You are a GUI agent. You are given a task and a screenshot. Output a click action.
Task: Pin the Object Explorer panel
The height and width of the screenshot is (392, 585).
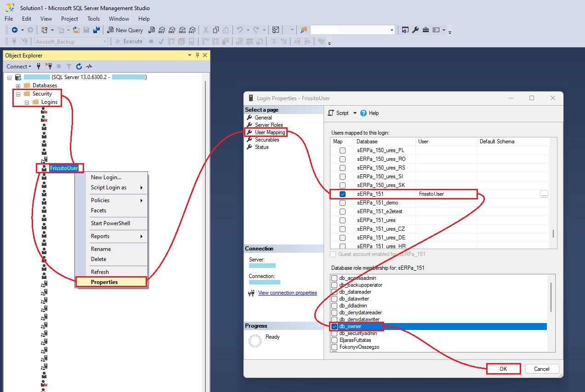pyautogui.click(x=198, y=55)
